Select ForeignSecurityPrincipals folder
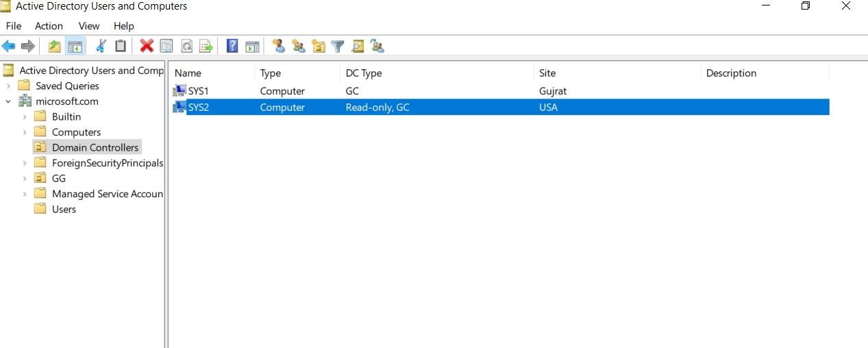 click(x=108, y=163)
